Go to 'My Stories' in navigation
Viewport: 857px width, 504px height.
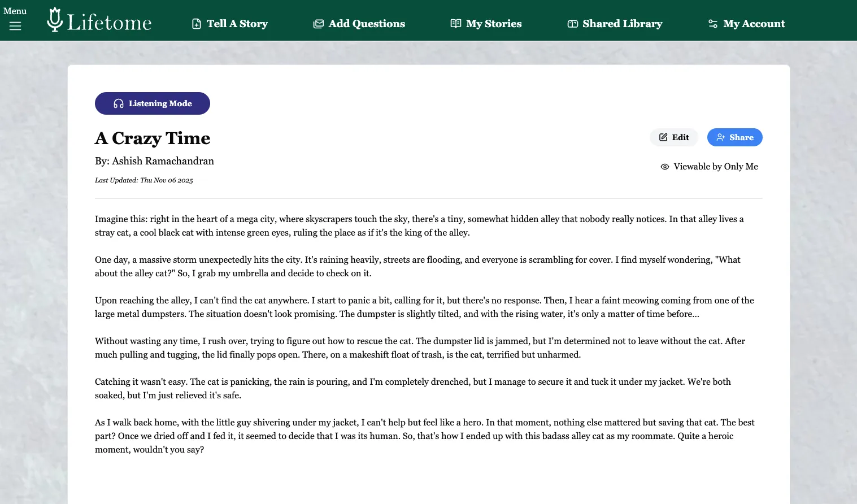(x=494, y=24)
